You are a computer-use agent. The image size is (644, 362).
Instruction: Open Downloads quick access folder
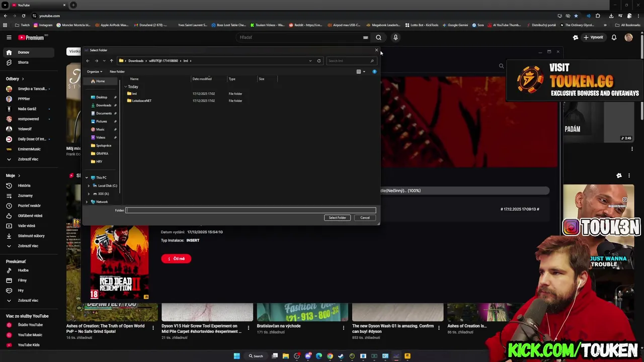[104, 105]
